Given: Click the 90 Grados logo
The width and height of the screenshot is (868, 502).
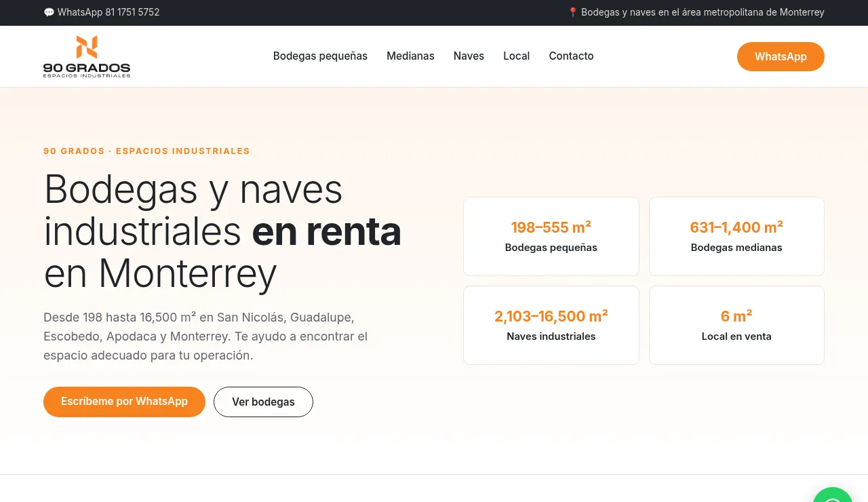Looking at the screenshot, I should (x=87, y=56).
